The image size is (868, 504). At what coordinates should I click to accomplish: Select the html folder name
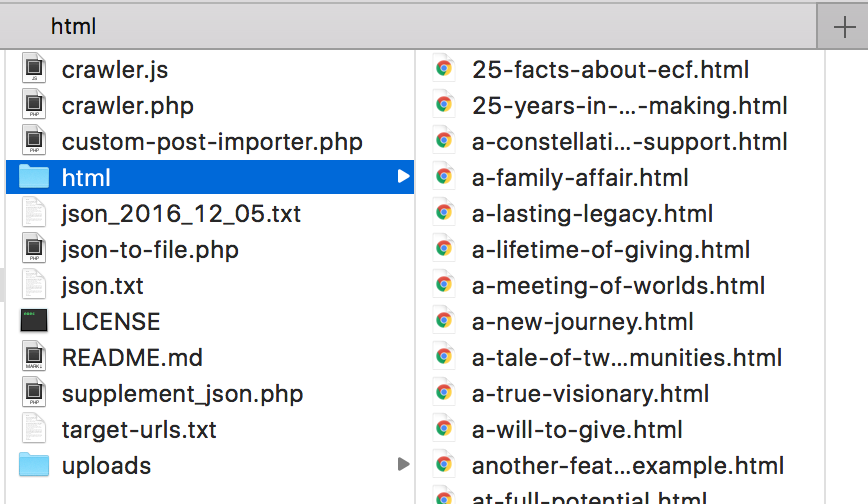pyautogui.click(x=86, y=178)
